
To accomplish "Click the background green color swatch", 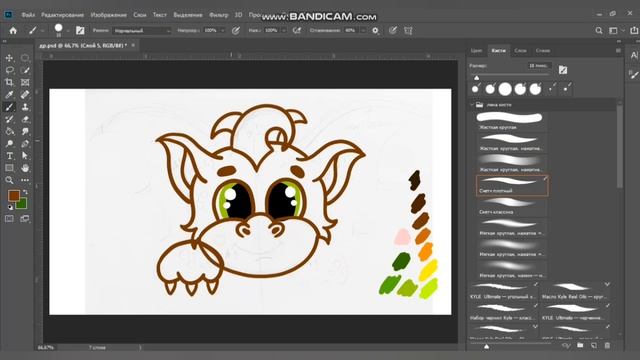I will click(22, 203).
